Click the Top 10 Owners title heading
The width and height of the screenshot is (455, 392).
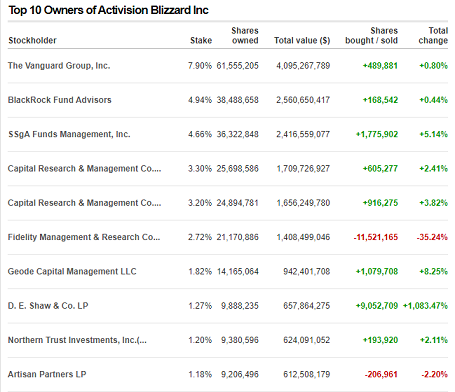coord(108,10)
